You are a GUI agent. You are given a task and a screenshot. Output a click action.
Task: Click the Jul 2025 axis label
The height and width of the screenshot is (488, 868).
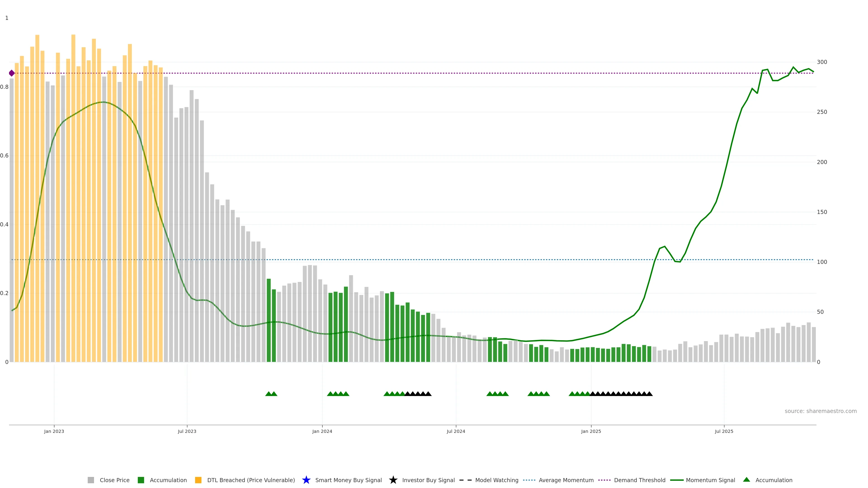(x=724, y=431)
